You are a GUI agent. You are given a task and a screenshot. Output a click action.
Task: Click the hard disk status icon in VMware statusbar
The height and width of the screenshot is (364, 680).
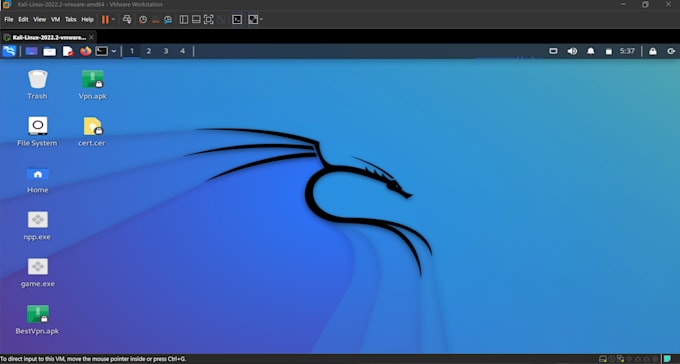click(x=603, y=359)
